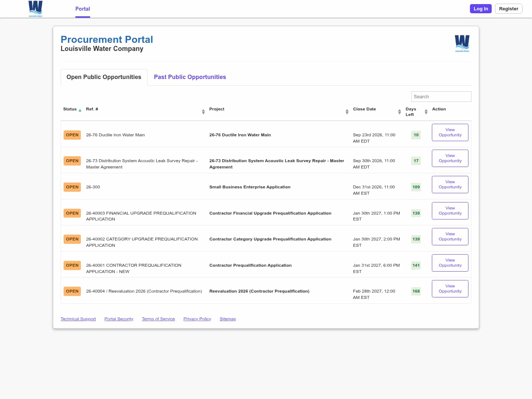Click ref '26-40003 FINANCIAL UPGRADE PREQUALIFICATION APPLICATION'
This screenshot has width=532, height=399.
[141, 216]
